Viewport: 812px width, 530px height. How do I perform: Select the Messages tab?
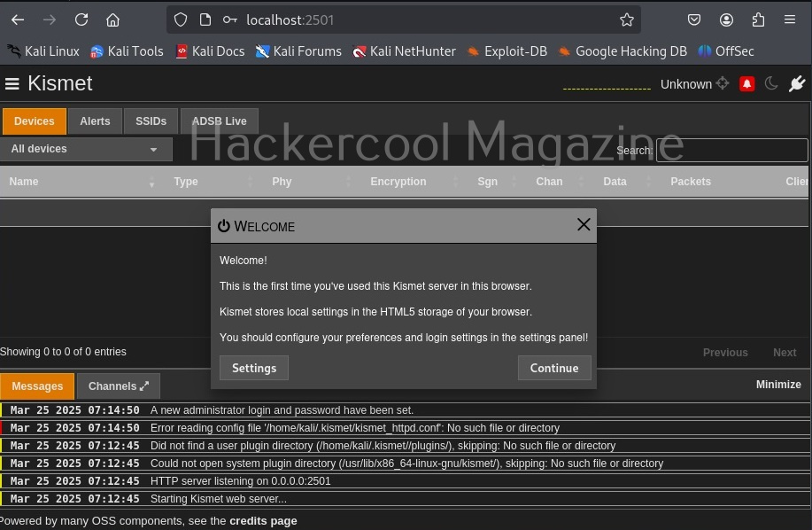point(37,386)
